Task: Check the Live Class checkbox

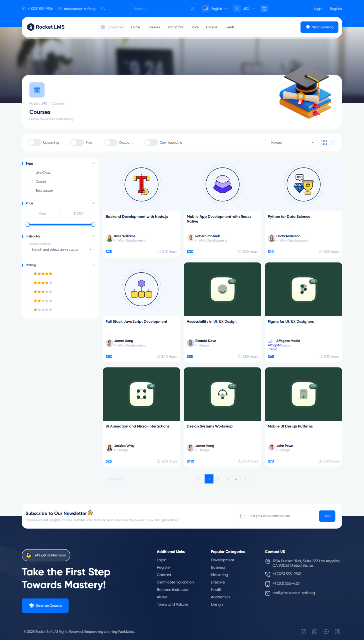Action: click(x=29, y=172)
